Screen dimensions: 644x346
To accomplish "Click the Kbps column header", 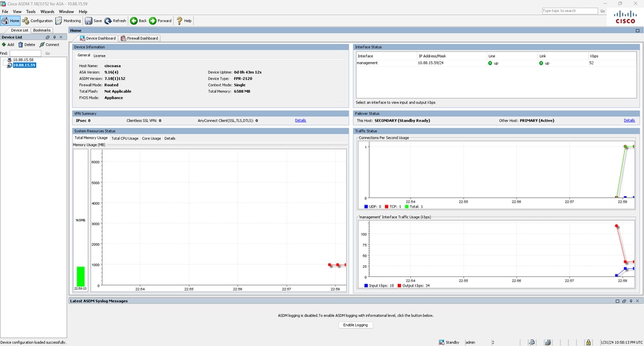I will point(612,56).
